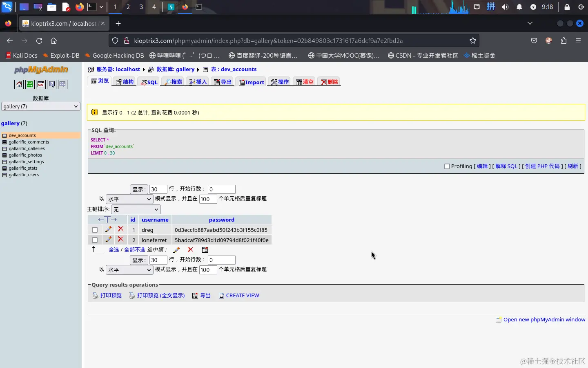Click the 删除 (Drop) tab
This screenshot has height=368, width=588.
pos(329,82)
